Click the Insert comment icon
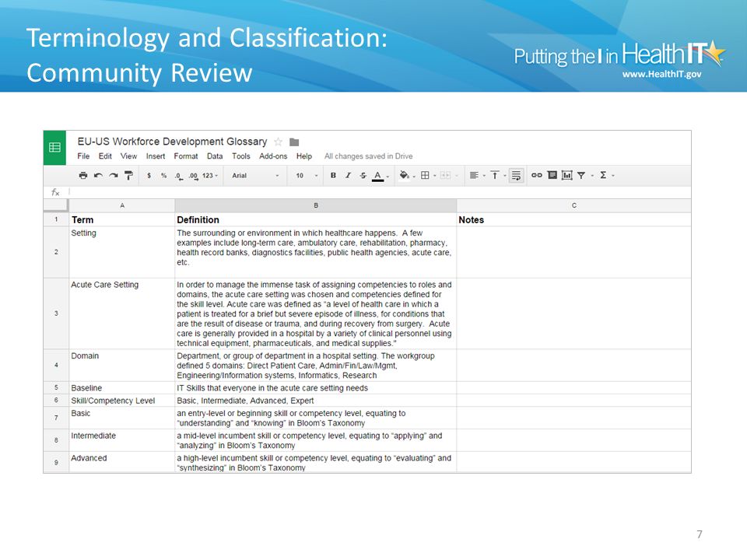 point(552,175)
